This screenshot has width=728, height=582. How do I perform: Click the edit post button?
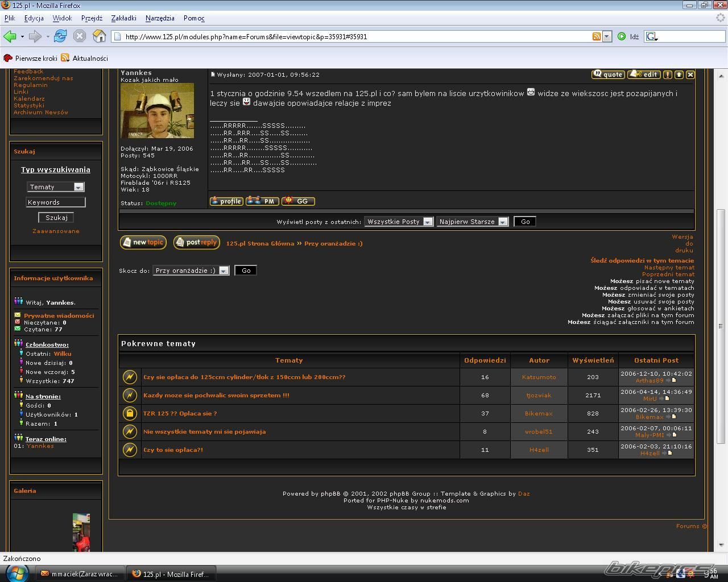pos(644,74)
